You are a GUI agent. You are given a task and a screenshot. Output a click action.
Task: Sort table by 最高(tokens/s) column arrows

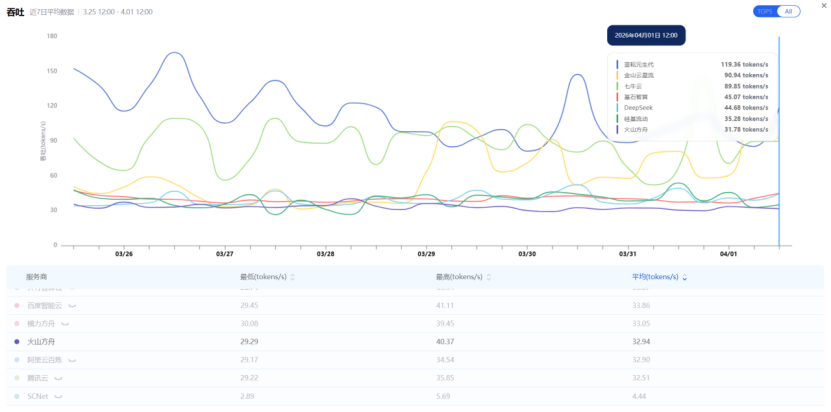click(488, 277)
